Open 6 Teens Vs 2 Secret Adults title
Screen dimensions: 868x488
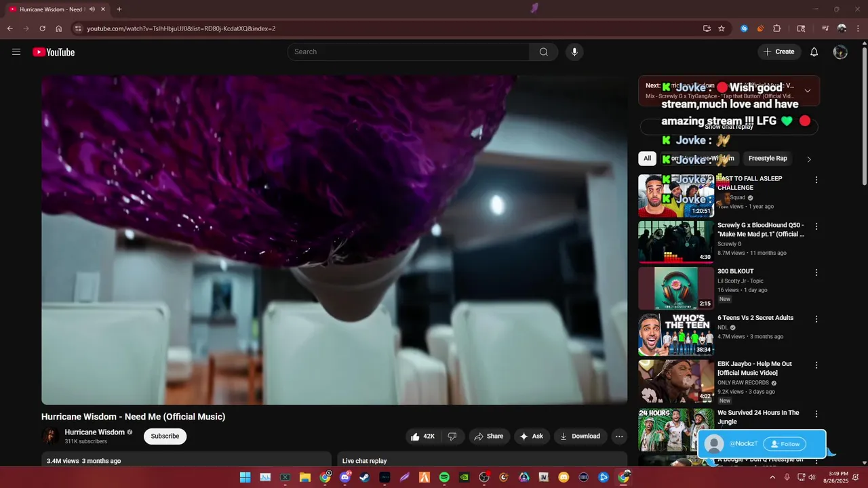pos(755,318)
